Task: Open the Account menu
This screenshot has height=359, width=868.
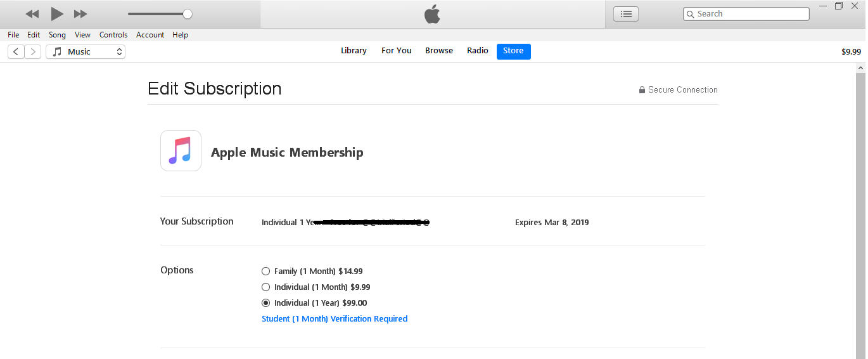Action: tap(150, 35)
